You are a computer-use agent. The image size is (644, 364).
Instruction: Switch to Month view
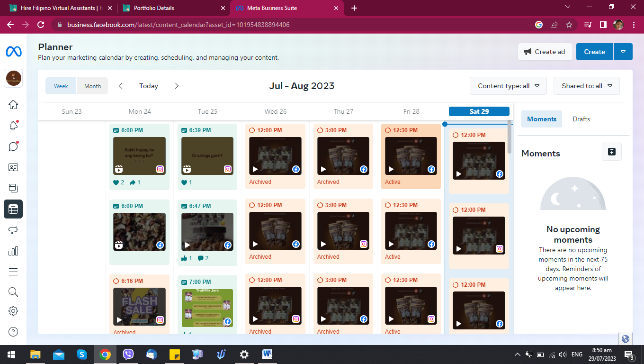pos(92,86)
